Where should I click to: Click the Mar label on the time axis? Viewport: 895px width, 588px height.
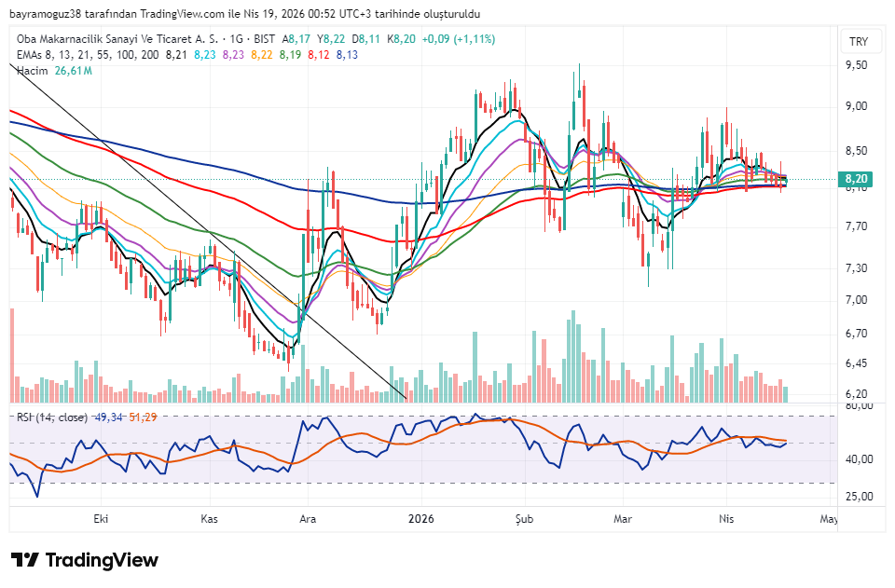(623, 519)
